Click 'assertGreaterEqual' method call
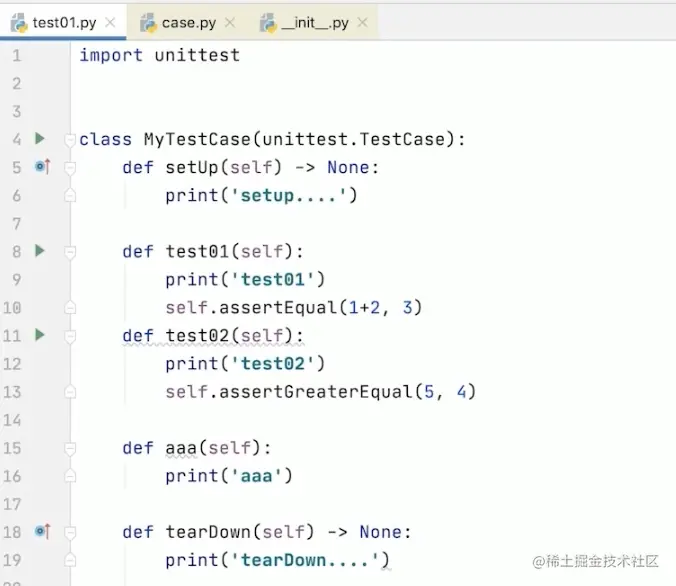This screenshot has height=586, width=676. point(316,392)
